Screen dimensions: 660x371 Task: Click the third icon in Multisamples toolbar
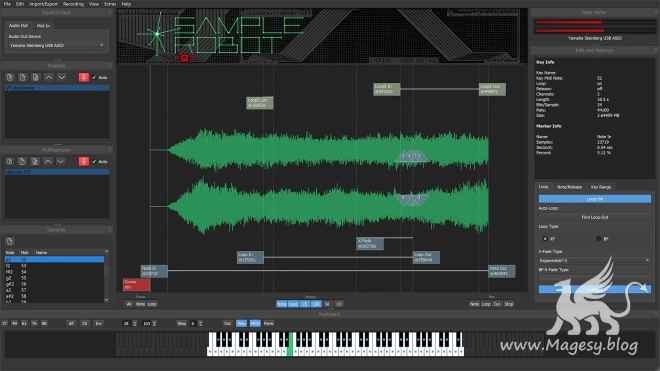(x=35, y=161)
